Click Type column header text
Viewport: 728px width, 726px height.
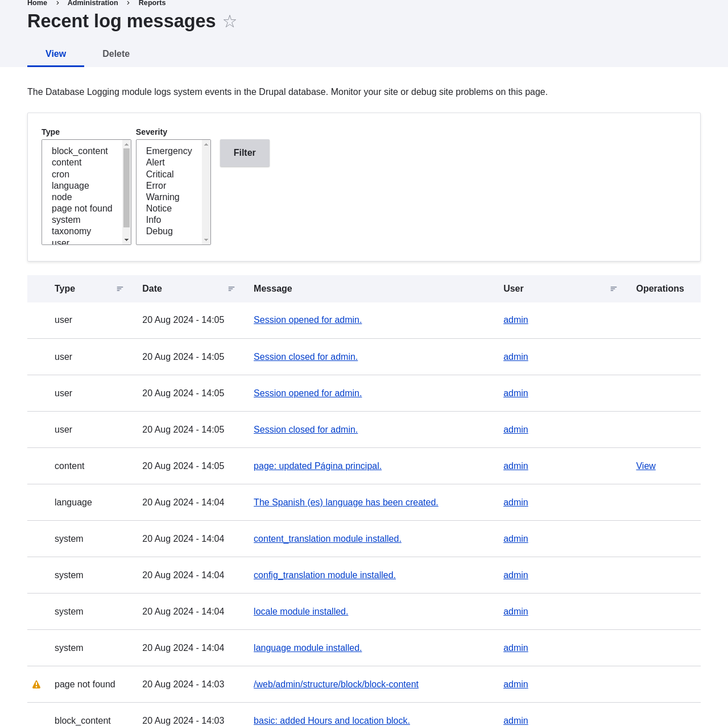coord(65,289)
